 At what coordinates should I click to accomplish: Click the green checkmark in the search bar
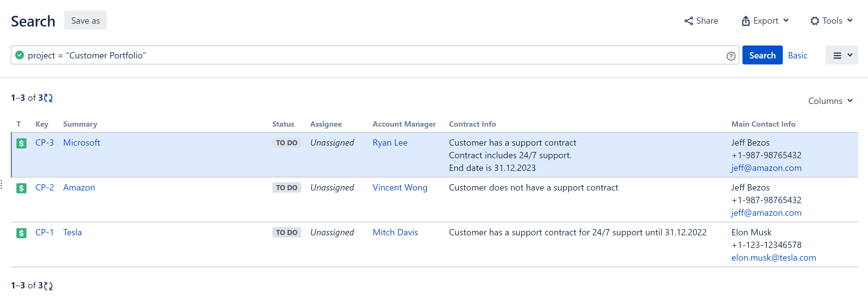tap(20, 55)
